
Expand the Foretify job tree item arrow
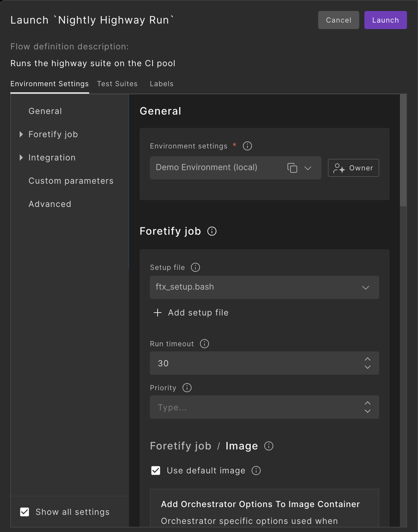click(21, 134)
